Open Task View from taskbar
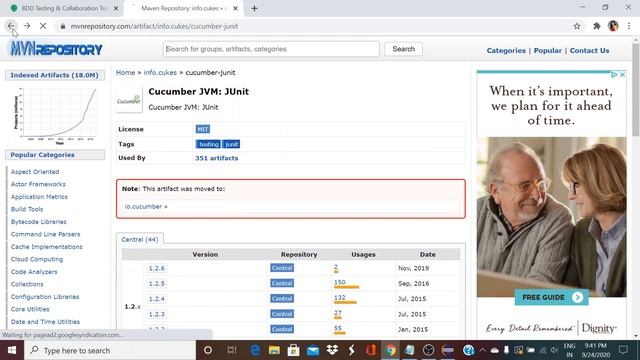 coord(232,350)
